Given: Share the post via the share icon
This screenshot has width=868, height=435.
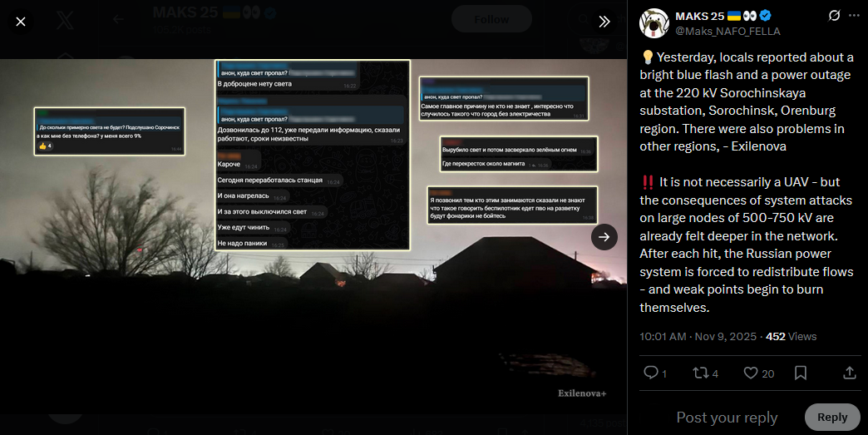Looking at the screenshot, I should click(849, 373).
